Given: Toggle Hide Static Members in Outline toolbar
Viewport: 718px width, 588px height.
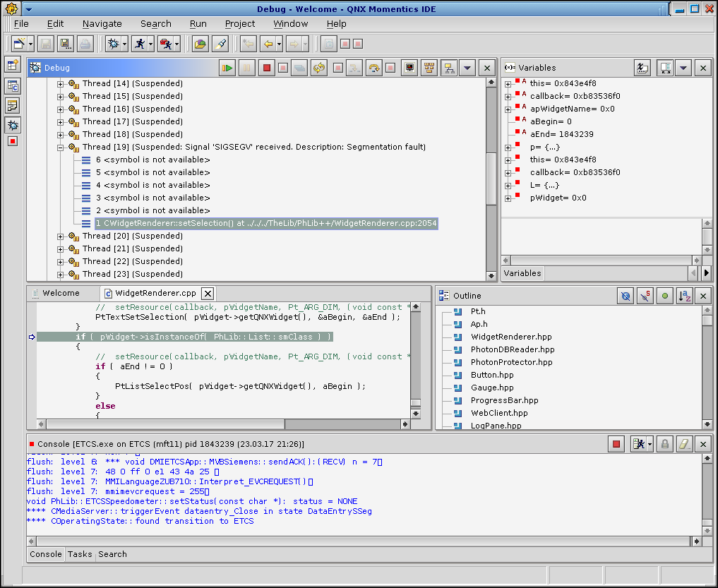Looking at the screenshot, I should click(645, 296).
